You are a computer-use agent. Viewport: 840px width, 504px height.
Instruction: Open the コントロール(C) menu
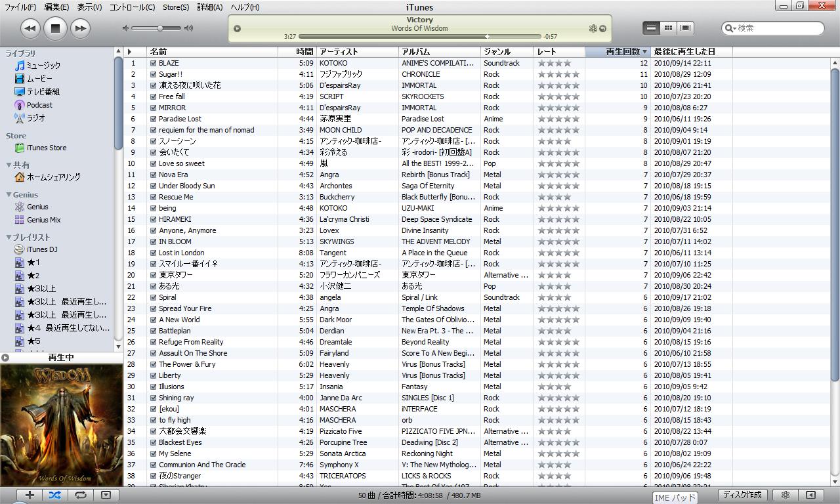click(x=132, y=7)
